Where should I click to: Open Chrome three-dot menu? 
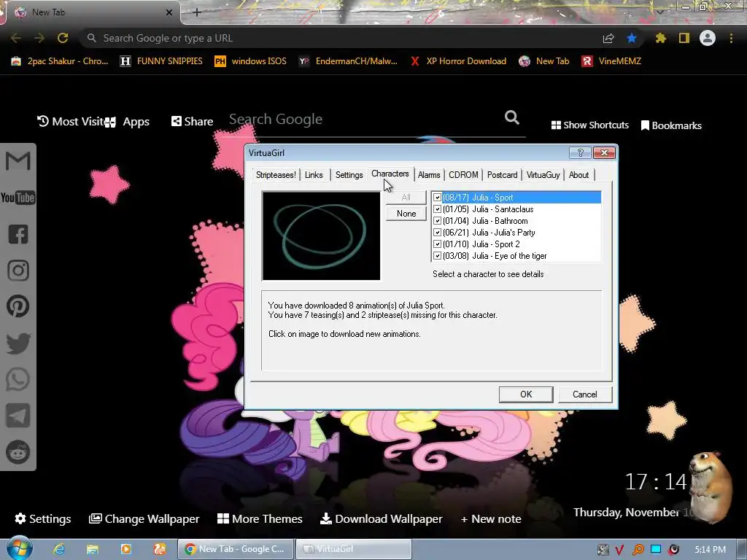(x=731, y=38)
